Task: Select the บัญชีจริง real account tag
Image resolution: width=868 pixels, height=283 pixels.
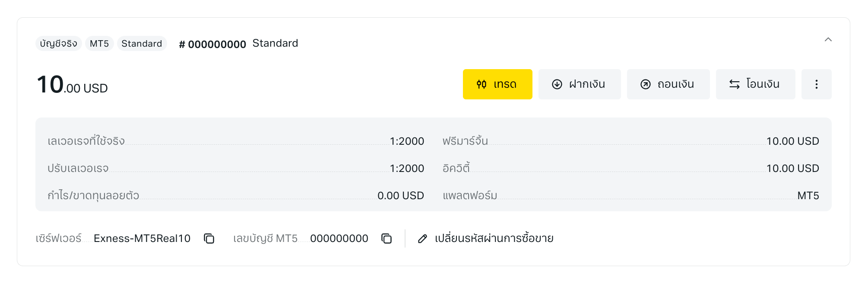Action: [59, 44]
